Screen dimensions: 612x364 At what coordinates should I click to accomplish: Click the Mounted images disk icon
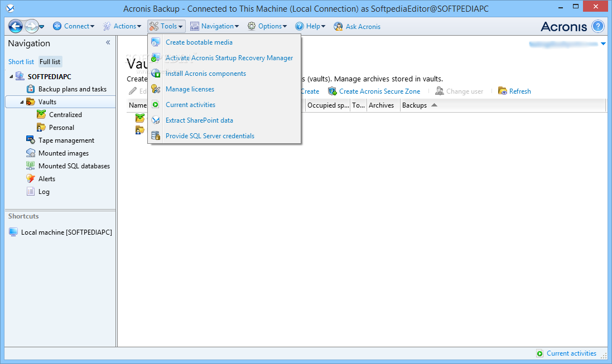click(31, 153)
